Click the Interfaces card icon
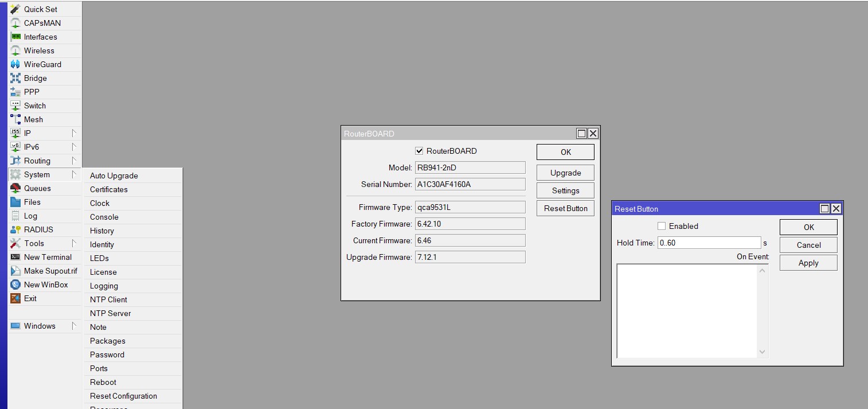 (15, 37)
